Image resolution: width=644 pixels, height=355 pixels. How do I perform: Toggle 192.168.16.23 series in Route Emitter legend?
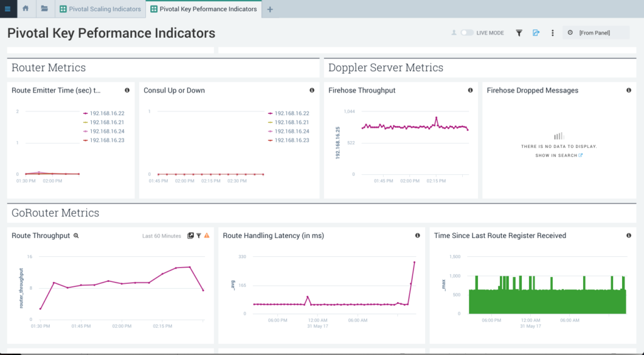(x=104, y=140)
